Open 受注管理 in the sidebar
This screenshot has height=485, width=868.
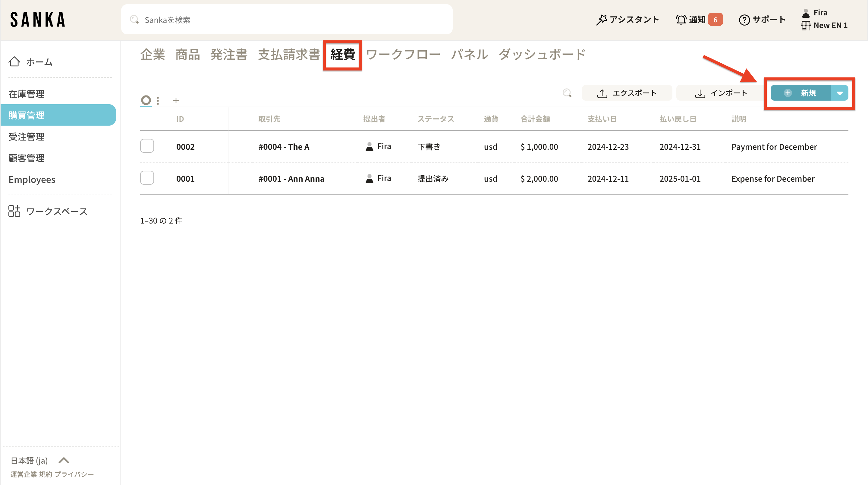pyautogui.click(x=27, y=137)
